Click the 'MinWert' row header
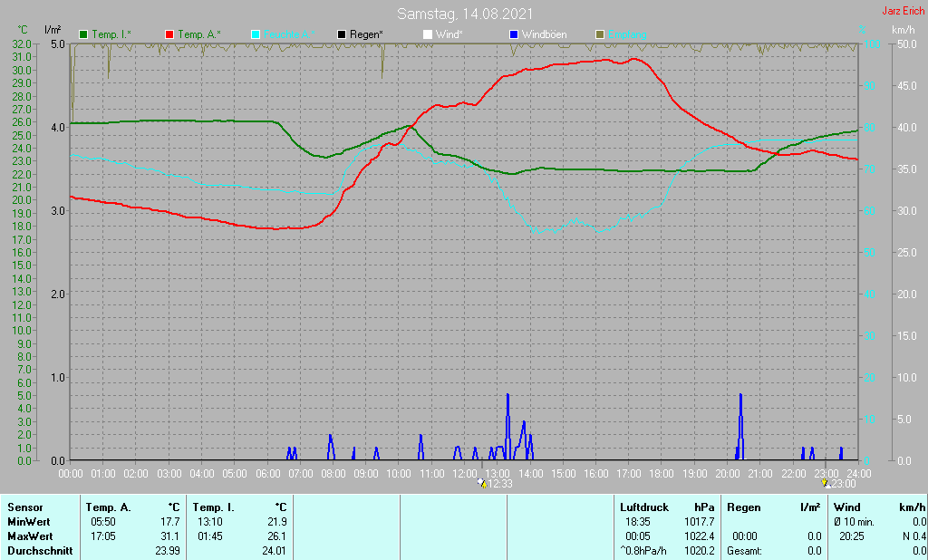Image resolution: width=928 pixels, height=560 pixels. coord(28,522)
